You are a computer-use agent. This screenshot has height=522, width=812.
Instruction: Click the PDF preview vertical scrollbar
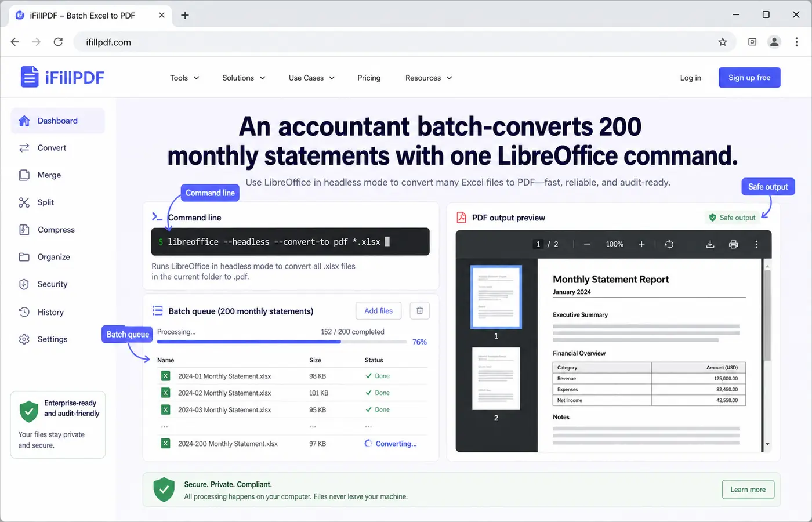click(767, 316)
